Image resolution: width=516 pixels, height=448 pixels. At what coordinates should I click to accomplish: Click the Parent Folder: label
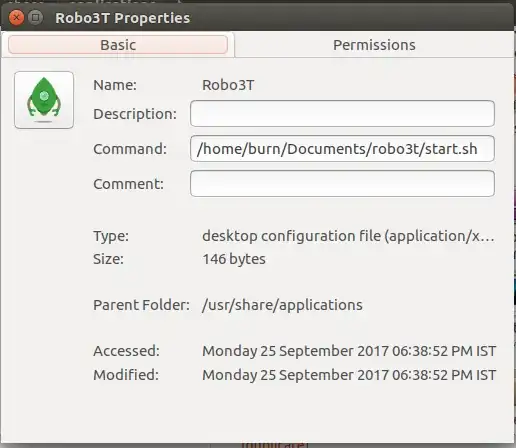141,305
